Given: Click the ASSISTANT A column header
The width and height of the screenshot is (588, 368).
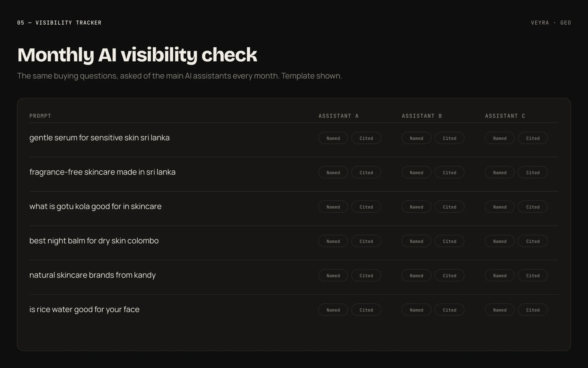Looking at the screenshot, I should pyautogui.click(x=338, y=116).
